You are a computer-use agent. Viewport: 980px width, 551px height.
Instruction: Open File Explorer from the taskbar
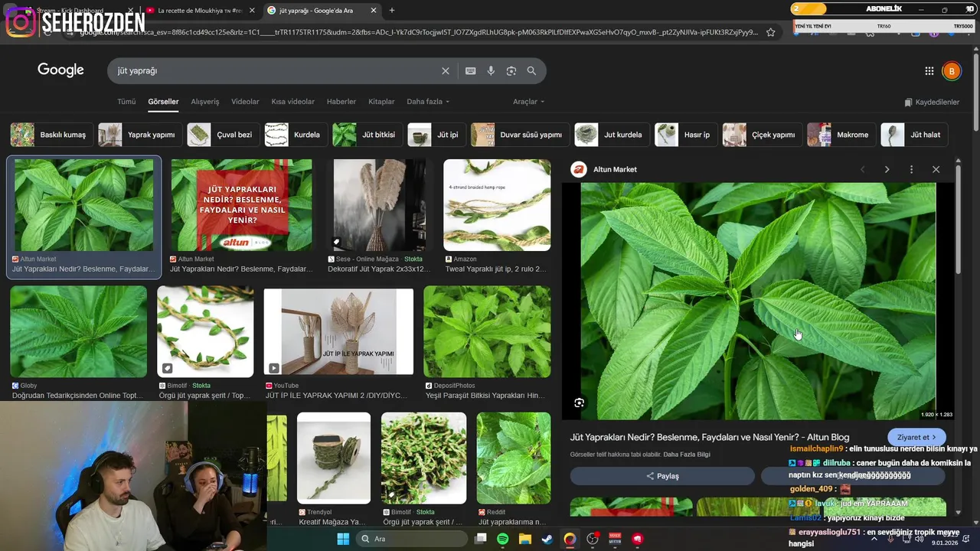524,539
